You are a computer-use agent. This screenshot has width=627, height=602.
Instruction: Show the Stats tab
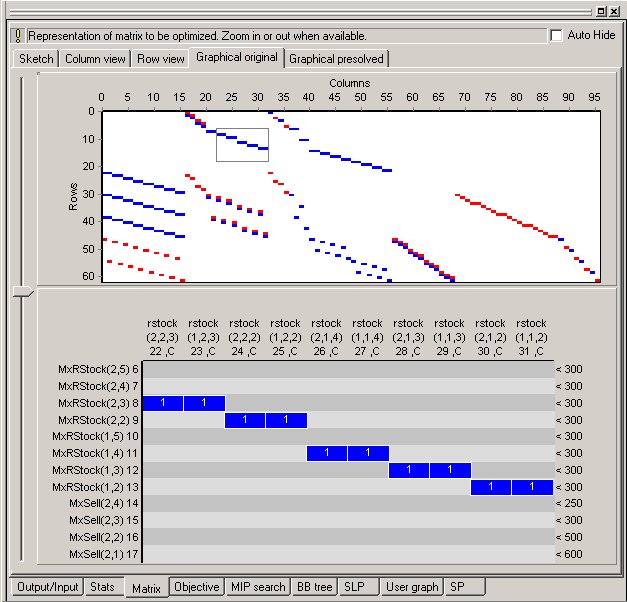(x=102, y=587)
